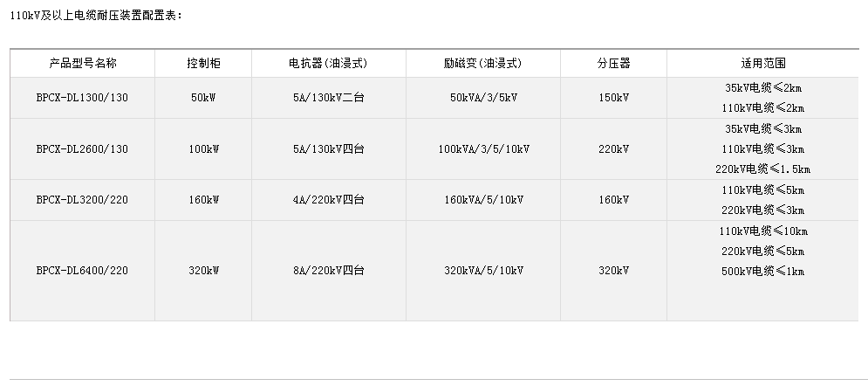This screenshot has width=868, height=386.
Task: Click the 电抗器(油浸式) column header
Action: (328, 64)
